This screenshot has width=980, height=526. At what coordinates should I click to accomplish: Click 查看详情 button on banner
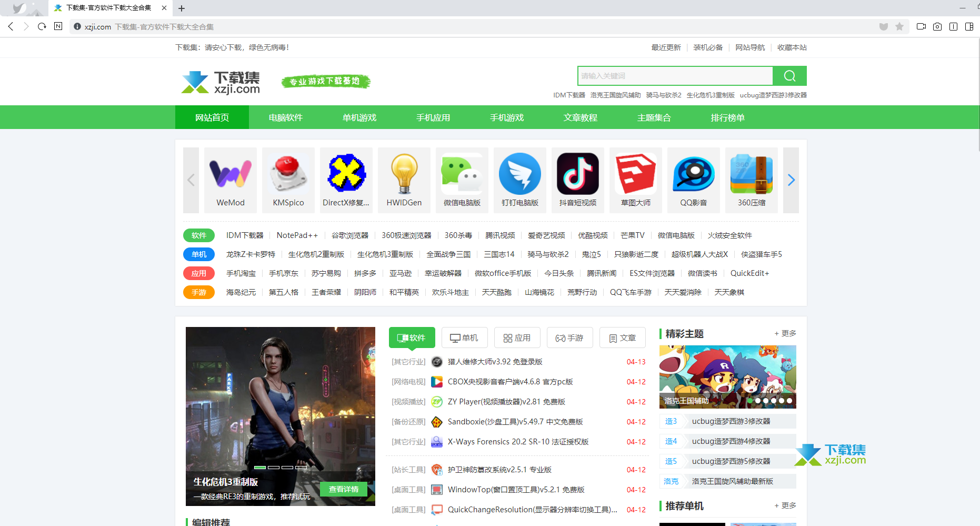click(x=344, y=489)
